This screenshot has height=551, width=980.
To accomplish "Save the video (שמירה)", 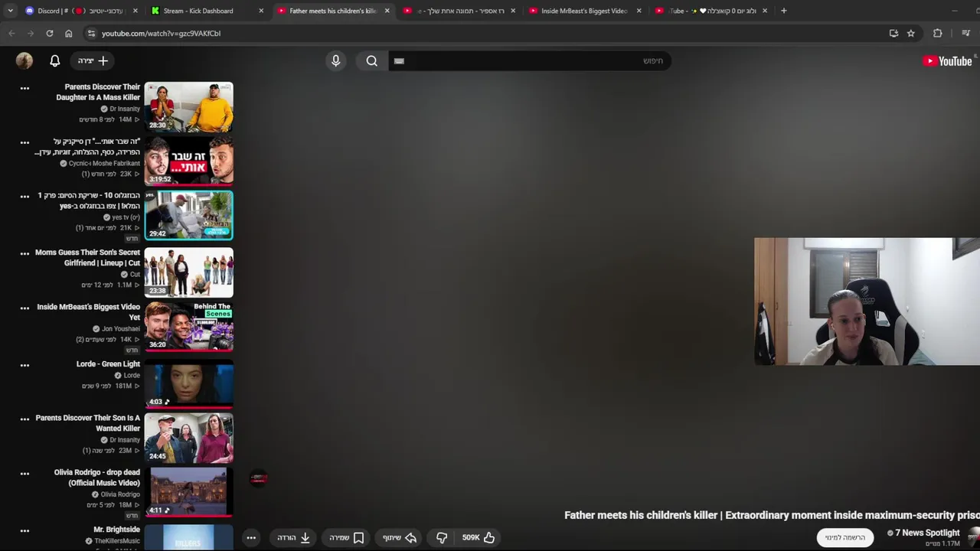I will pos(347,538).
